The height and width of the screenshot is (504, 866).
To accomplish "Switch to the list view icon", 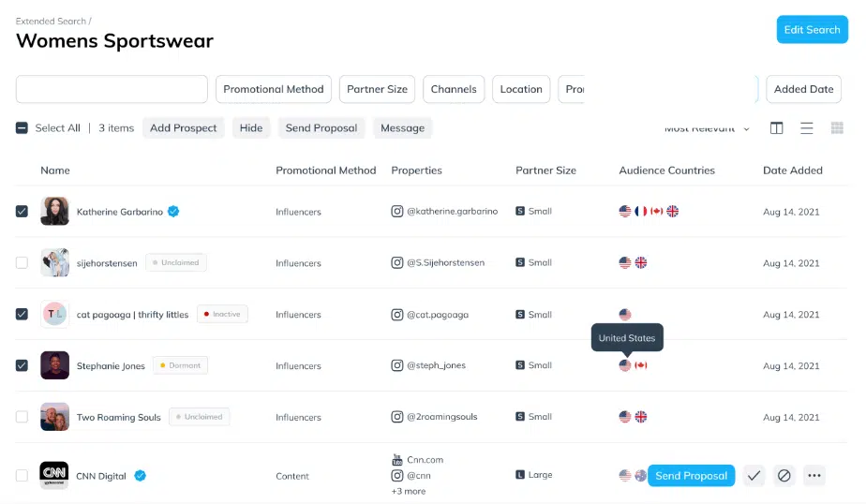I will coord(806,128).
